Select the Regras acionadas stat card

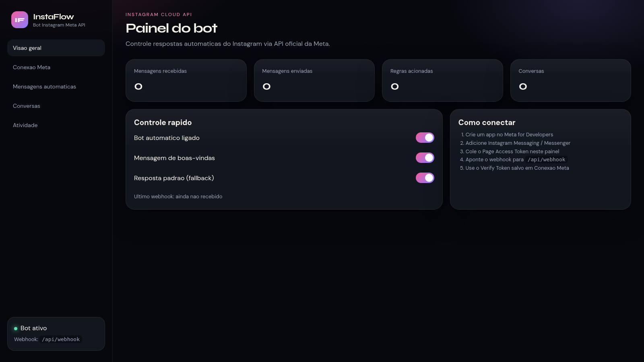point(442,80)
